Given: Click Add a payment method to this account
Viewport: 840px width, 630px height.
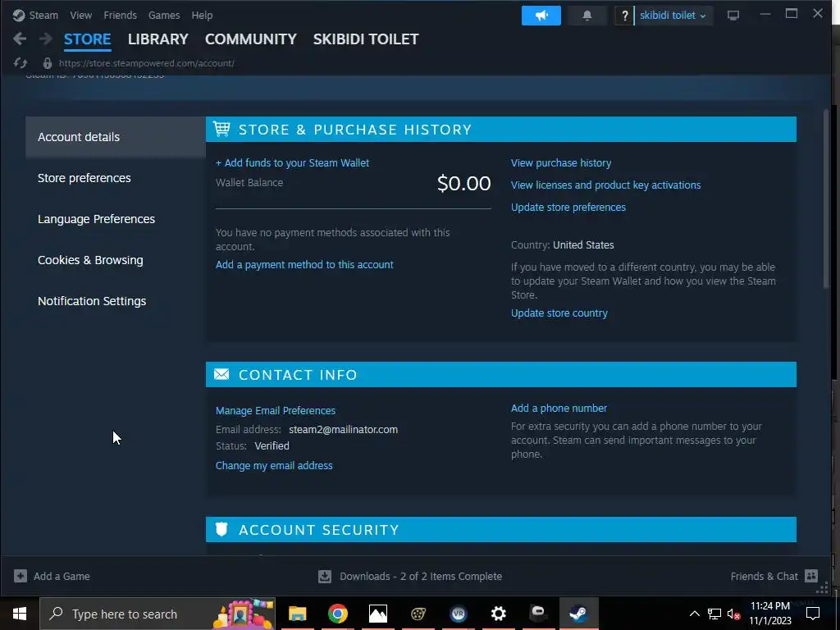Looking at the screenshot, I should 304,265.
